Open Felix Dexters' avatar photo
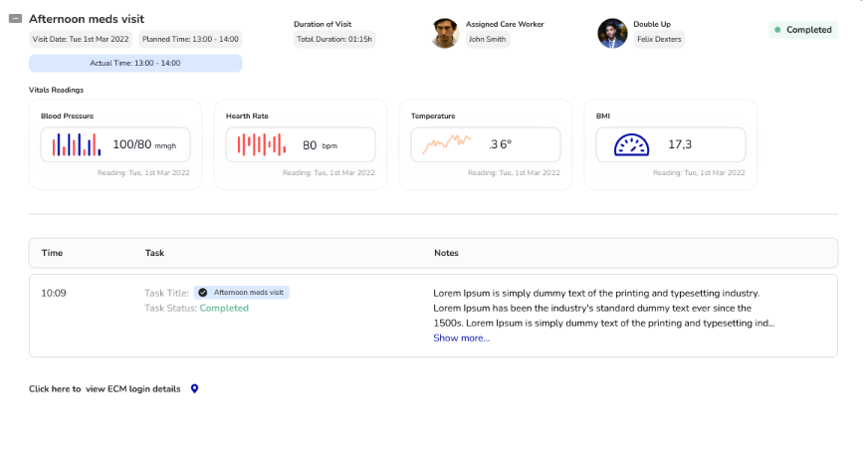 pyautogui.click(x=612, y=33)
